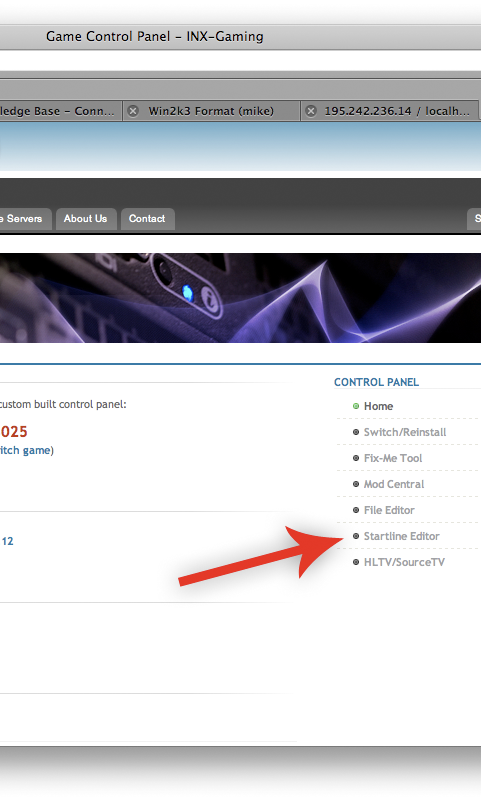Click the green bullet beside Home
Screen dimensions: 481x801
[356, 406]
